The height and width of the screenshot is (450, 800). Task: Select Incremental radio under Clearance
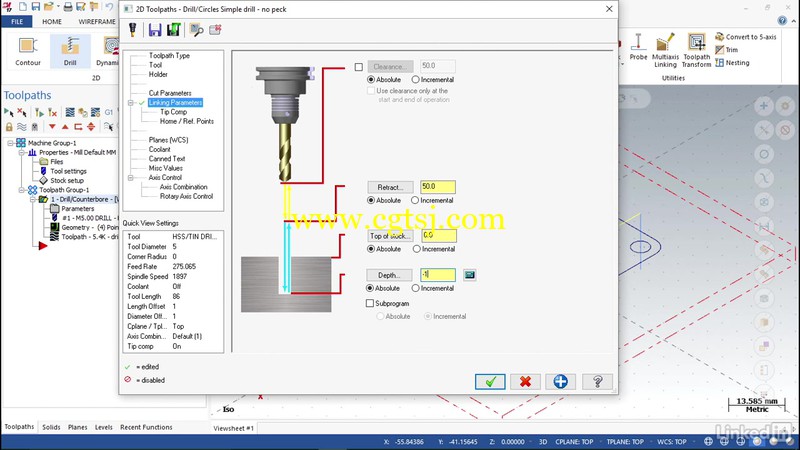[415, 80]
